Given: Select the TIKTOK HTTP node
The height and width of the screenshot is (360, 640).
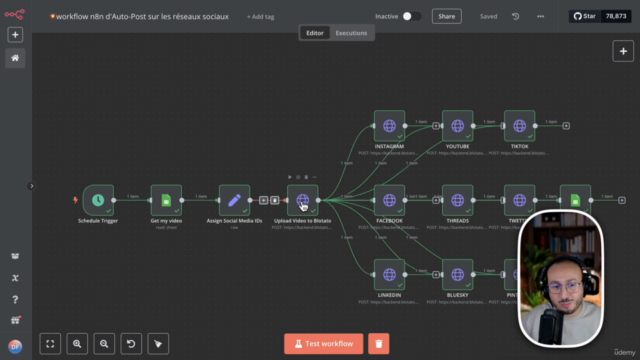Looking at the screenshot, I should 520,126.
